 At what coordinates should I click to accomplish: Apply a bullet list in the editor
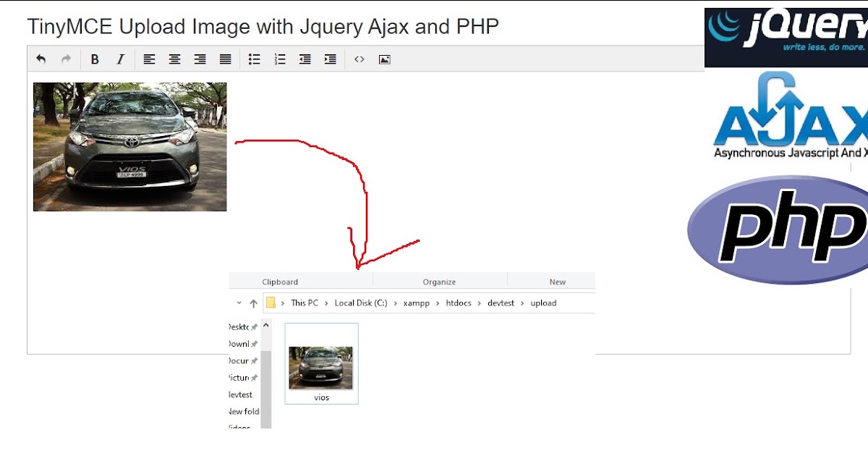click(x=254, y=59)
